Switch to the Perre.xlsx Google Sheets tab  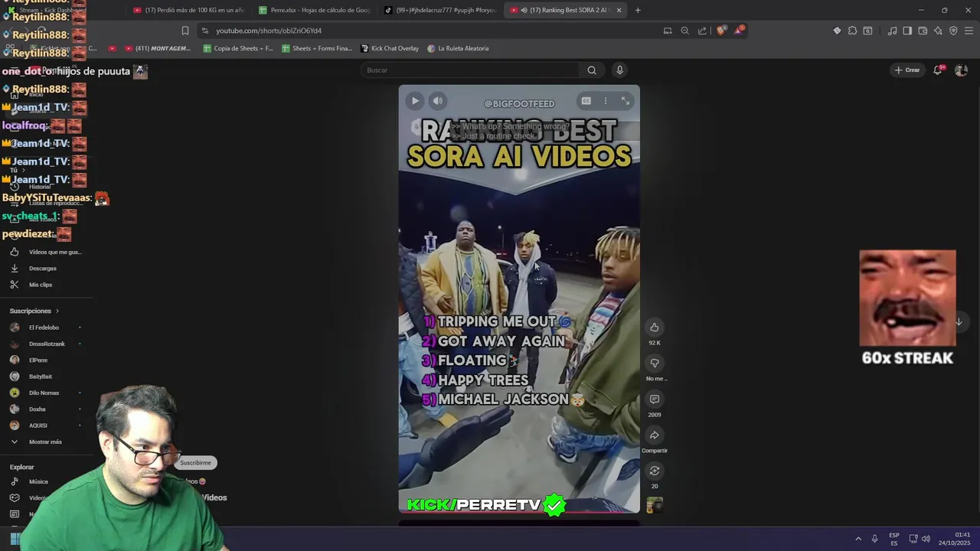314,10
